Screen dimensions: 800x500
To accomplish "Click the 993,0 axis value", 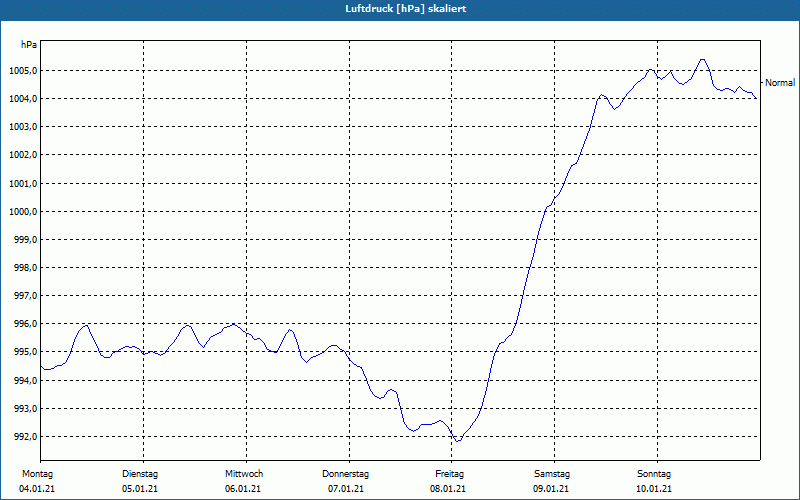I will (25, 408).
